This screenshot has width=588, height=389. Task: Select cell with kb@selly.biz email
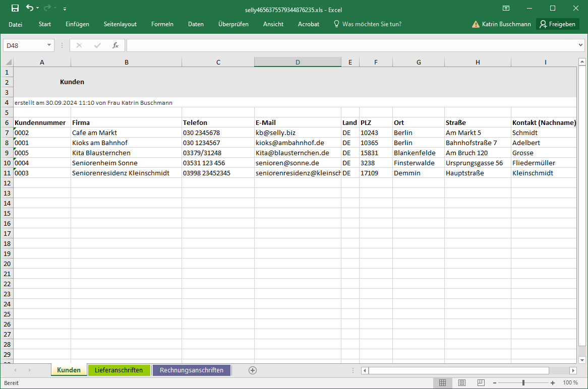[297, 133]
